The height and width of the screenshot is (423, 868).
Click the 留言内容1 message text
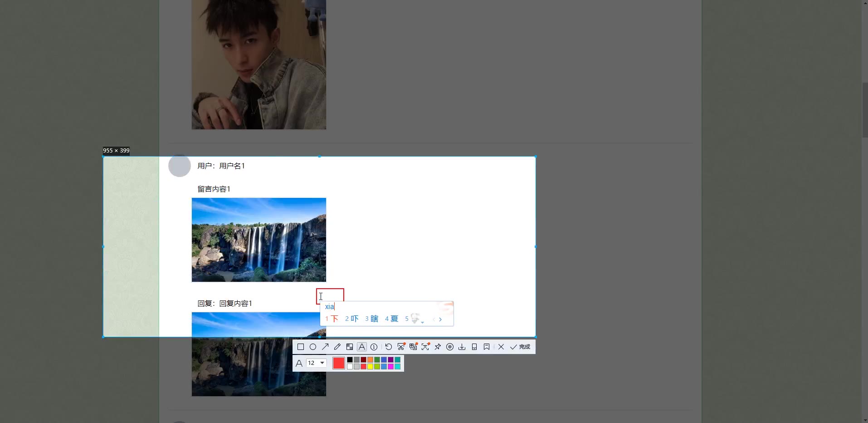[214, 189]
